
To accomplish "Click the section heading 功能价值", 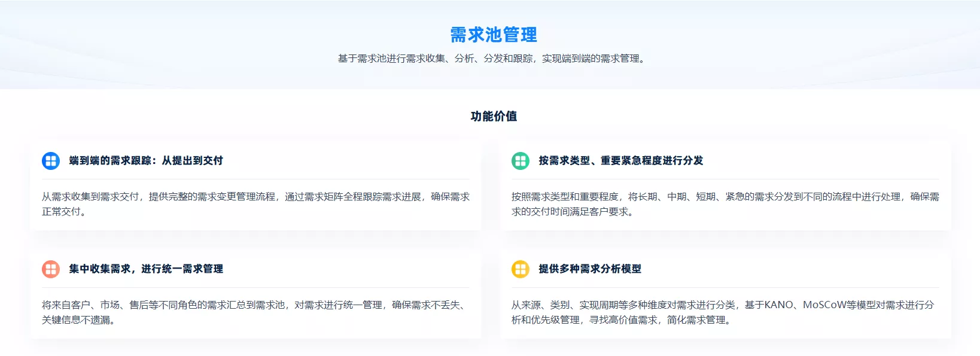I will pyautogui.click(x=494, y=116).
